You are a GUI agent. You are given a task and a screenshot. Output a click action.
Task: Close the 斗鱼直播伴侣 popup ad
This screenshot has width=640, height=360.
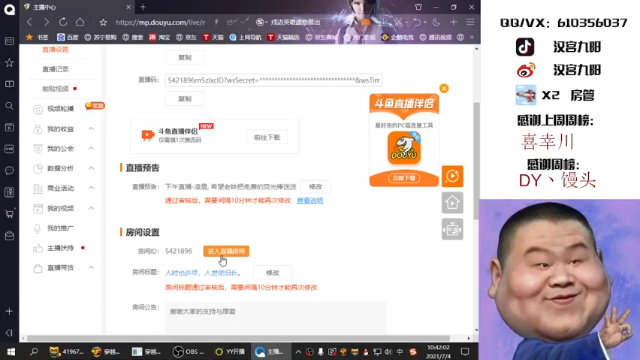point(444,88)
